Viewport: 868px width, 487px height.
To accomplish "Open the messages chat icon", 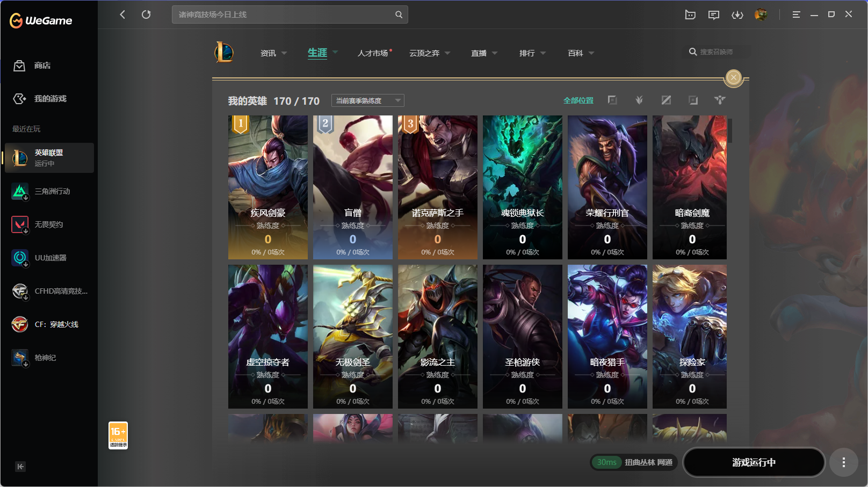I will [714, 14].
